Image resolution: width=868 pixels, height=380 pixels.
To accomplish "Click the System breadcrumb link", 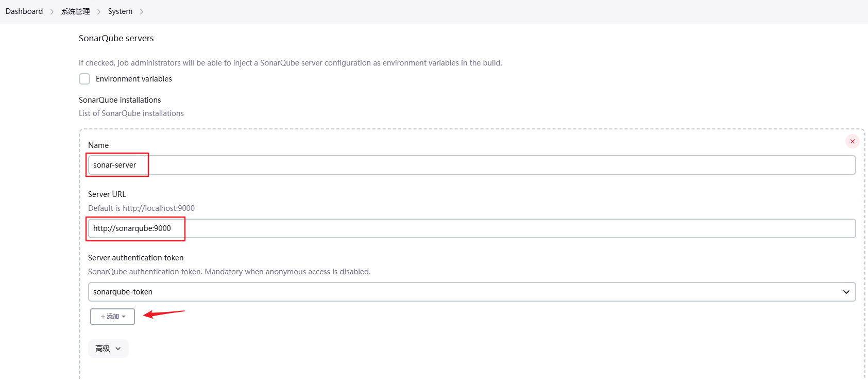I will pos(120,11).
